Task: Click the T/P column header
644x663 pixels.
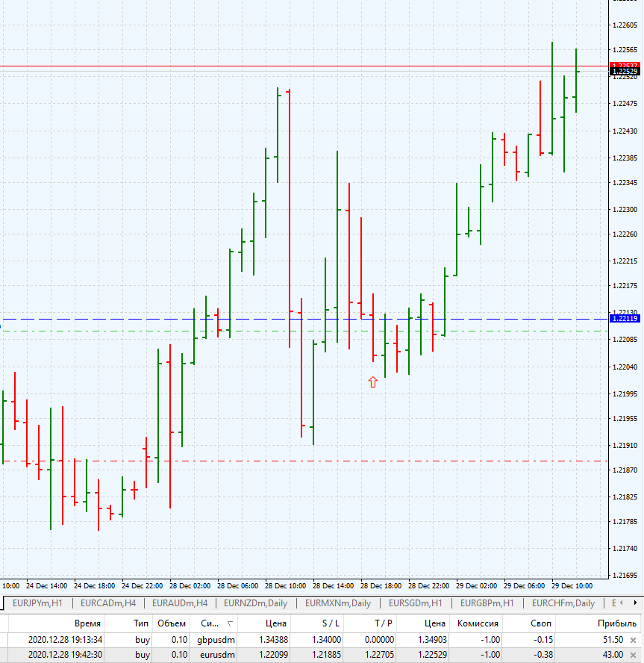Action: [382, 623]
